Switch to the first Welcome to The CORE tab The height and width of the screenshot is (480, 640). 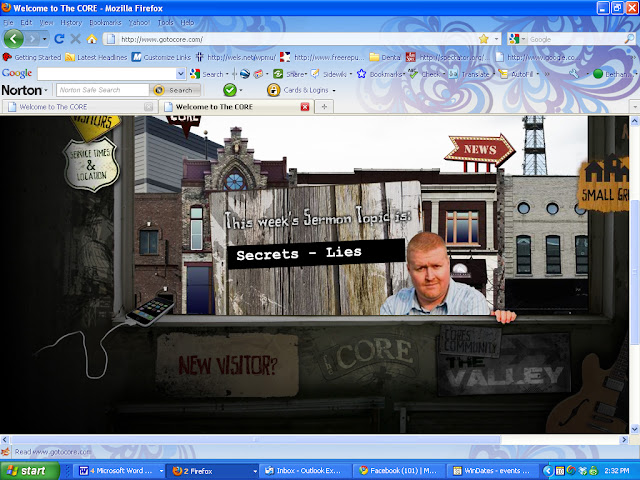pos(80,107)
